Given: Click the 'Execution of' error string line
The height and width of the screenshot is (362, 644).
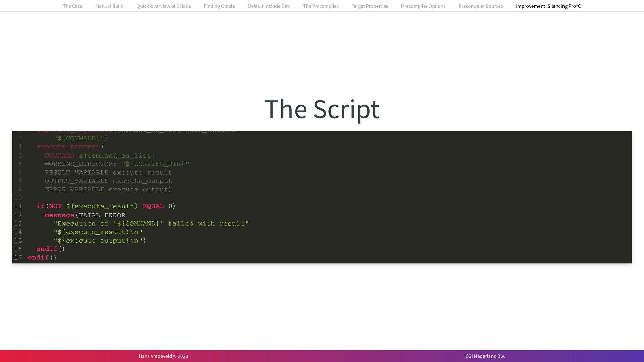Looking at the screenshot, I should (151, 224).
